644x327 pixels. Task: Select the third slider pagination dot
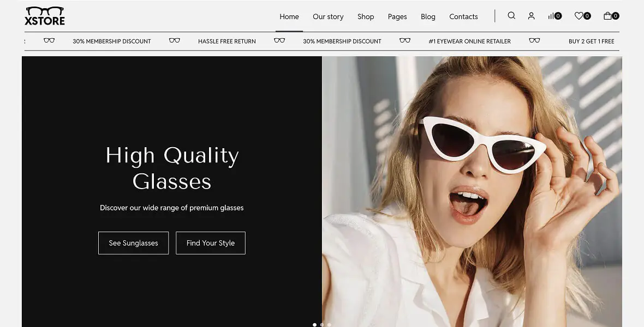click(x=329, y=325)
